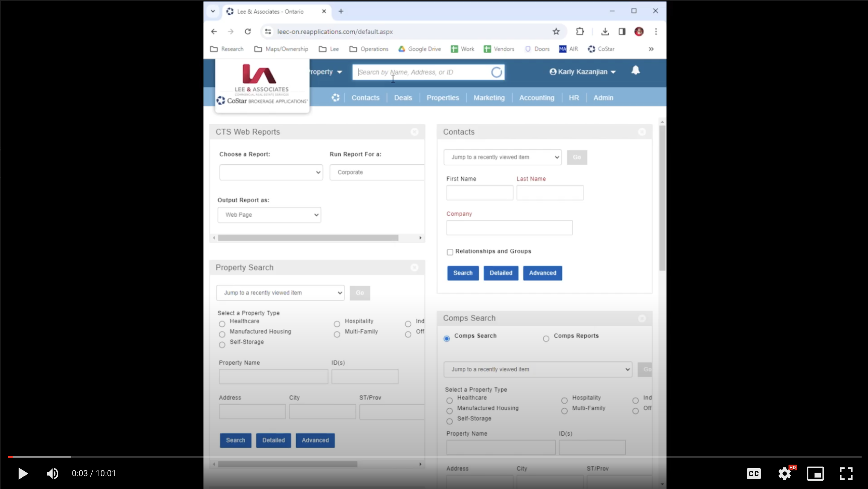Click the notification bell icon
868x489 pixels.
coord(635,70)
